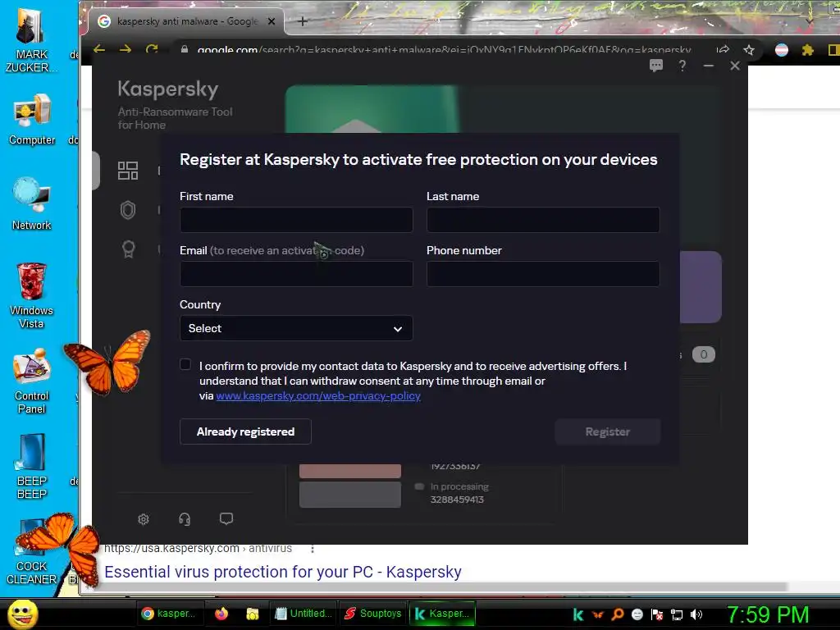This screenshot has height=630, width=840.
Task: Click the Last name input field
Action: click(x=543, y=220)
